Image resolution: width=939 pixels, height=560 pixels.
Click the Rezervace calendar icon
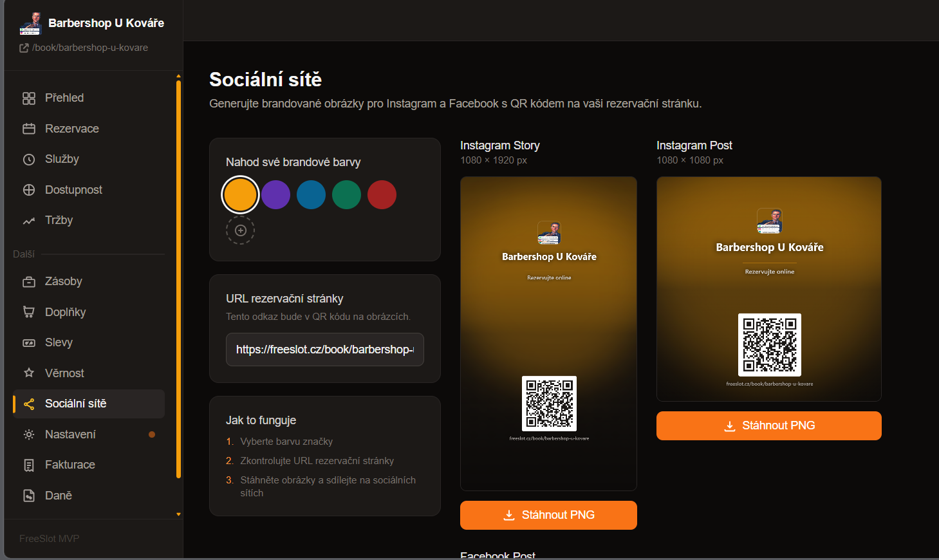[29, 129]
